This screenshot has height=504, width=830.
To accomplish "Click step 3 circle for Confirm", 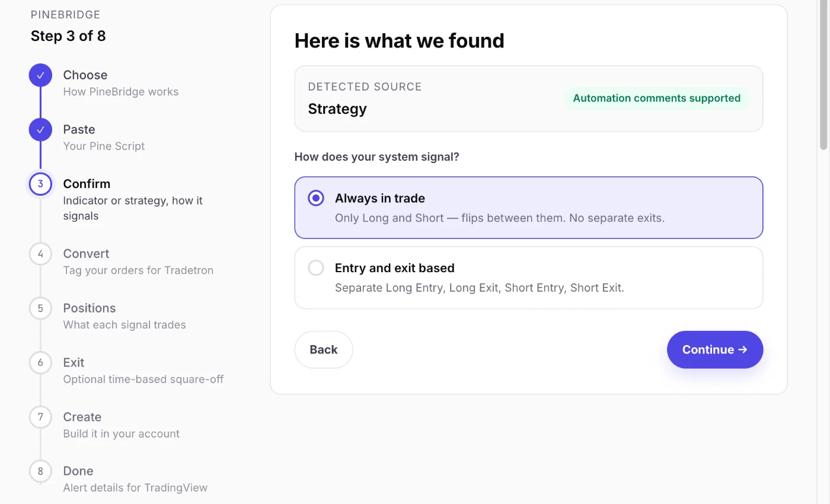I will [x=40, y=184].
